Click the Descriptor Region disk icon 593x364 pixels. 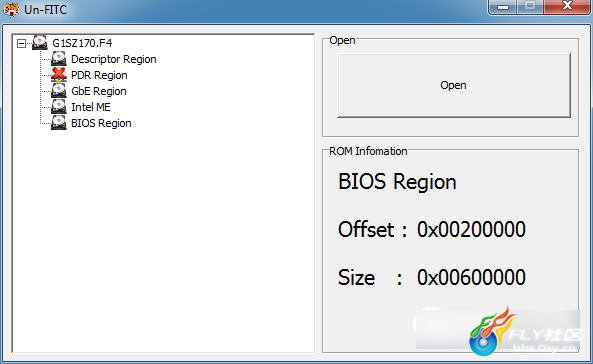59,59
